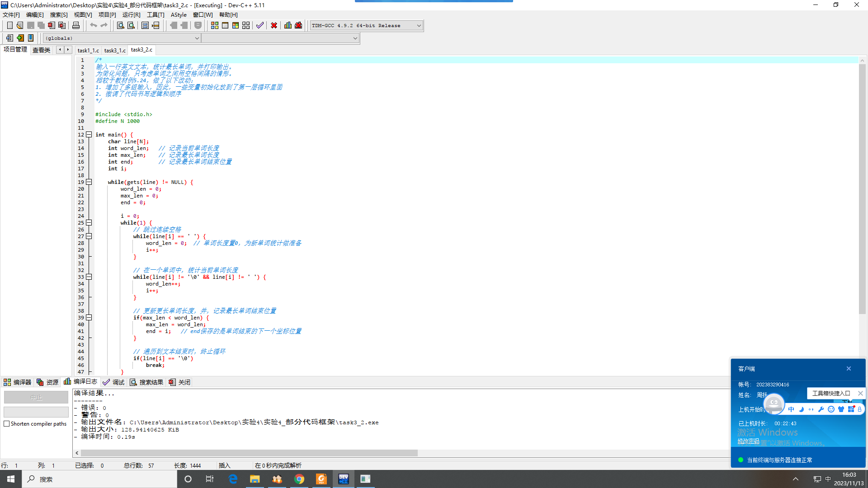Open the empty function list dropdown
This screenshot has height=488, width=868.
coord(355,38)
